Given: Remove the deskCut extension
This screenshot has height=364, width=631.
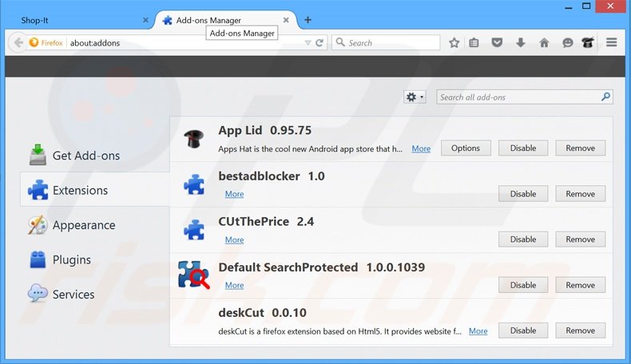Looking at the screenshot, I should tap(581, 330).
